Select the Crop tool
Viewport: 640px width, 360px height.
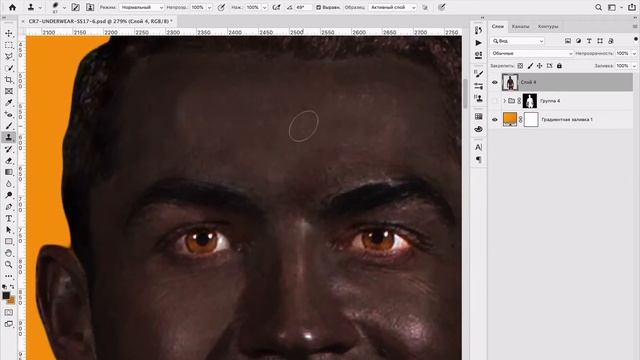(9, 80)
